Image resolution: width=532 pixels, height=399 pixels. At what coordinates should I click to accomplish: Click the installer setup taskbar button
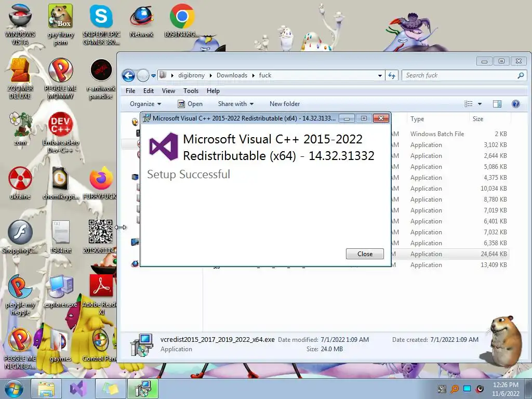tap(143, 389)
